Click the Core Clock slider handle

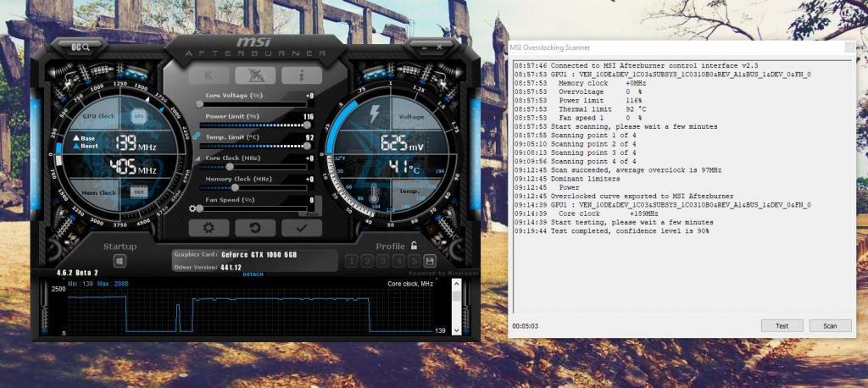tap(229, 167)
